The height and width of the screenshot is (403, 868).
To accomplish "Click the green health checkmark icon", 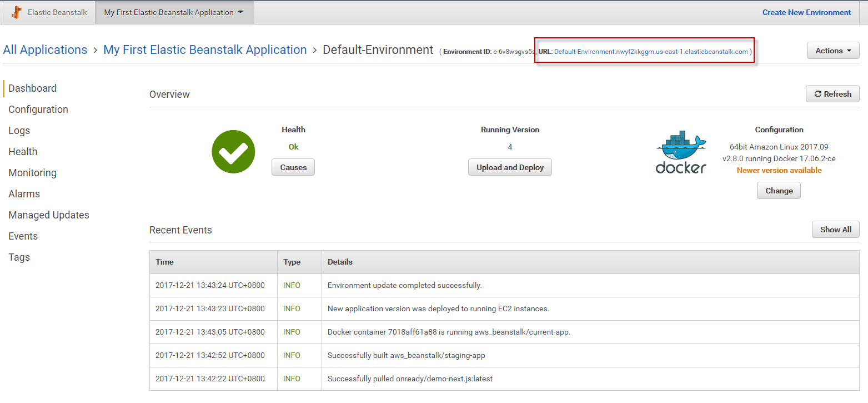I will click(233, 152).
